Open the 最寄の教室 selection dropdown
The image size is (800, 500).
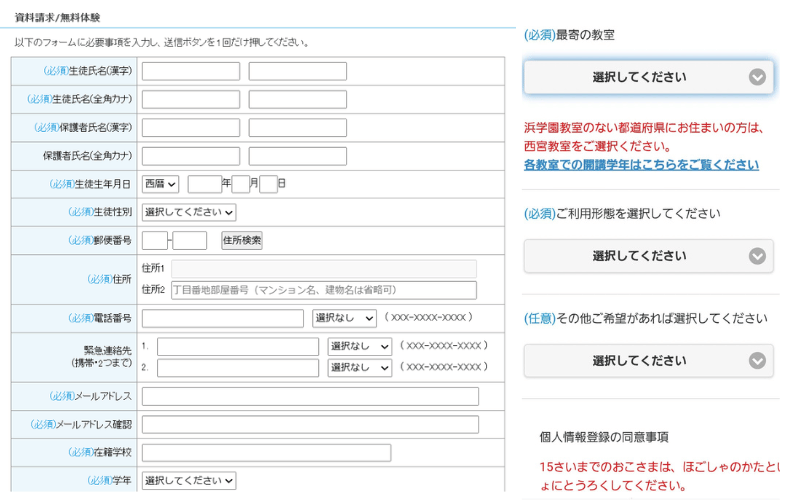pos(648,78)
